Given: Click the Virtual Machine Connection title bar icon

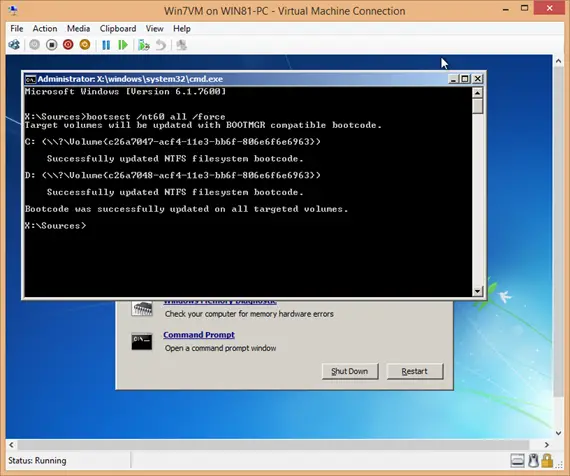Looking at the screenshot, I should click(13, 10).
